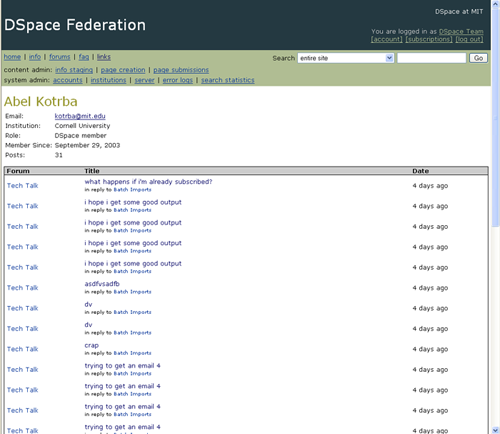500x434 pixels.
Task: Go to the info page link
Action: [x=35, y=57]
